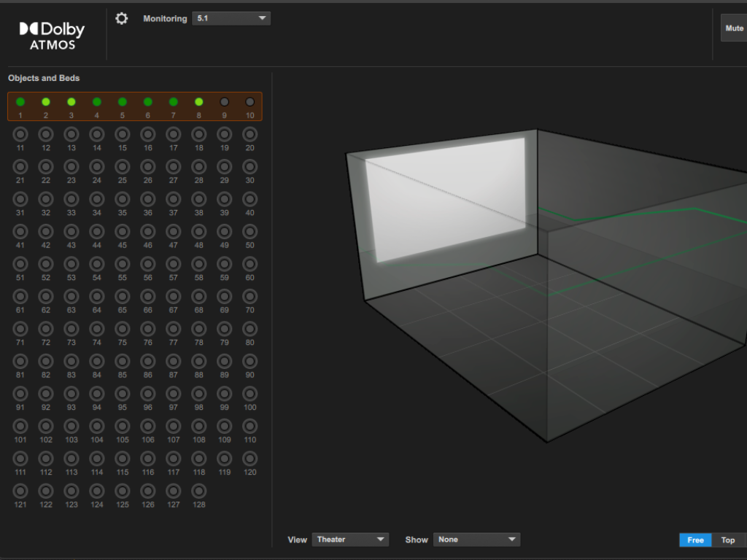Viewport: 747px width, 560px height.
Task: Select object indicator 100
Action: tap(249, 394)
